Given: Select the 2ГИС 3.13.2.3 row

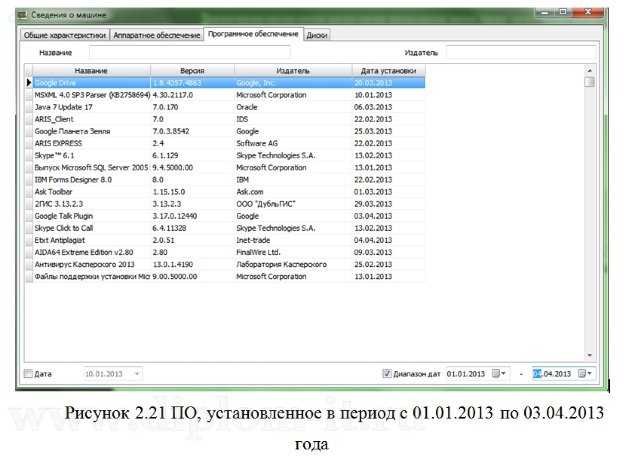Looking at the screenshot, I should click(229, 204).
